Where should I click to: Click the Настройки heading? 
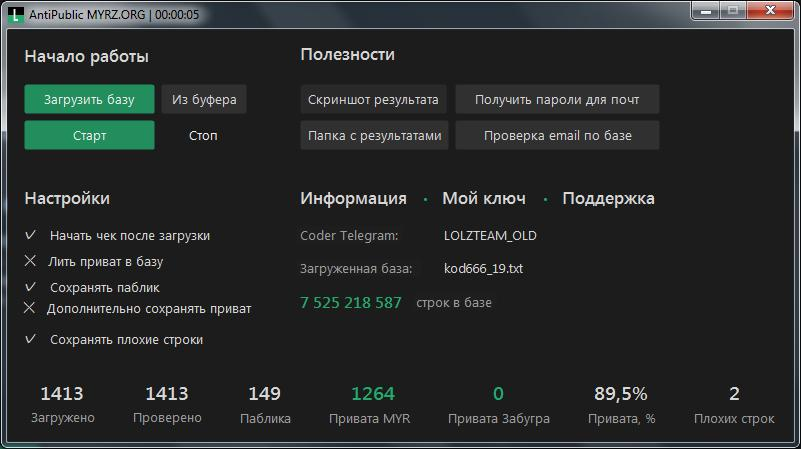coord(67,198)
